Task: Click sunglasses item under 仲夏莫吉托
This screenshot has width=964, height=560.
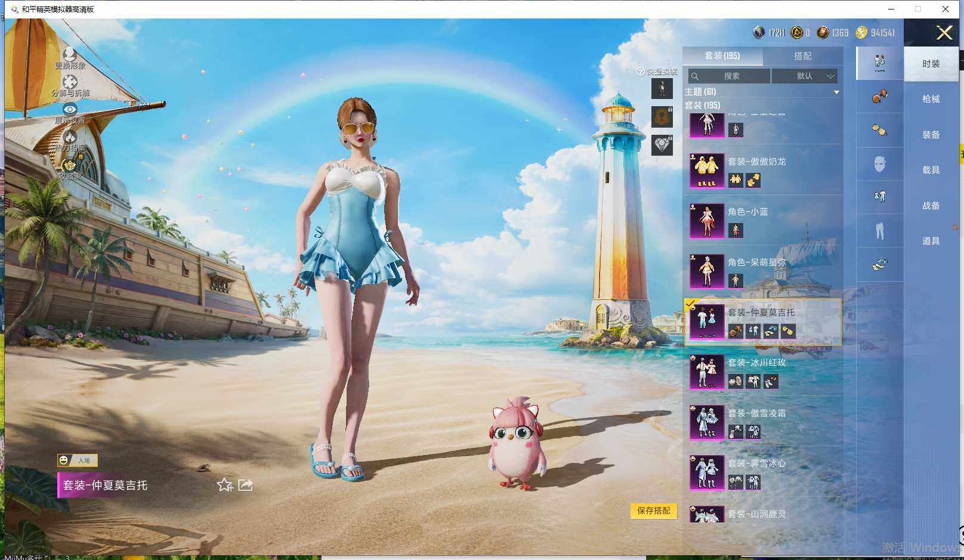Action: coord(788,331)
